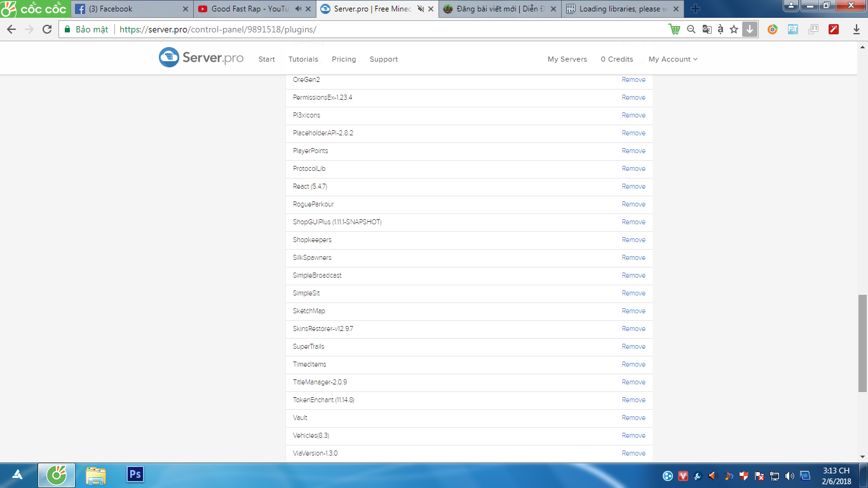Remove the PlaceholderAPI-2.8.2 plugin

click(x=634, y=133)
